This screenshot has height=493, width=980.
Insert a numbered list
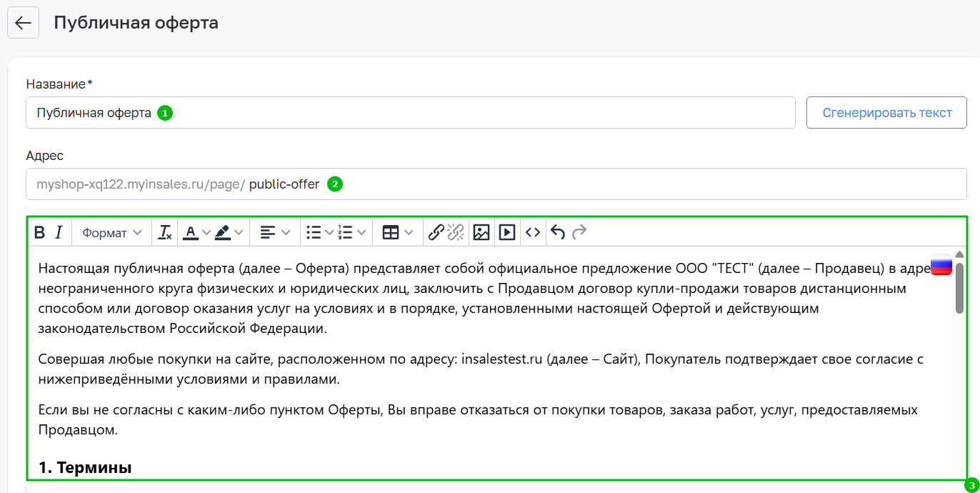pyautogui.click(x=346, y=232)
